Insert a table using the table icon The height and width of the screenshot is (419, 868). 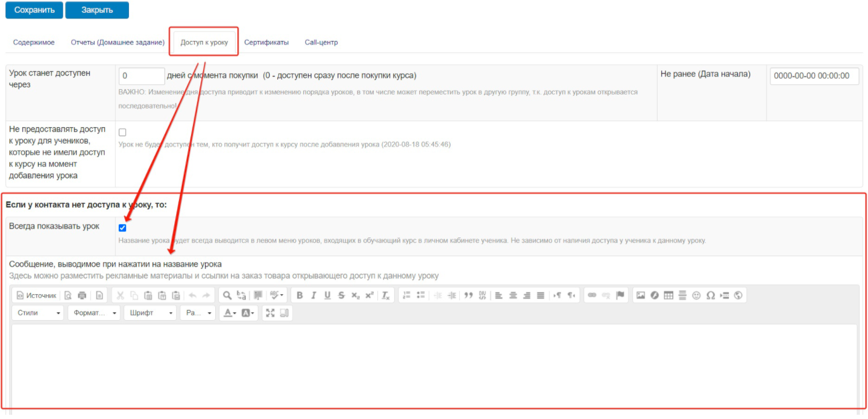click(x=668, y=295)
